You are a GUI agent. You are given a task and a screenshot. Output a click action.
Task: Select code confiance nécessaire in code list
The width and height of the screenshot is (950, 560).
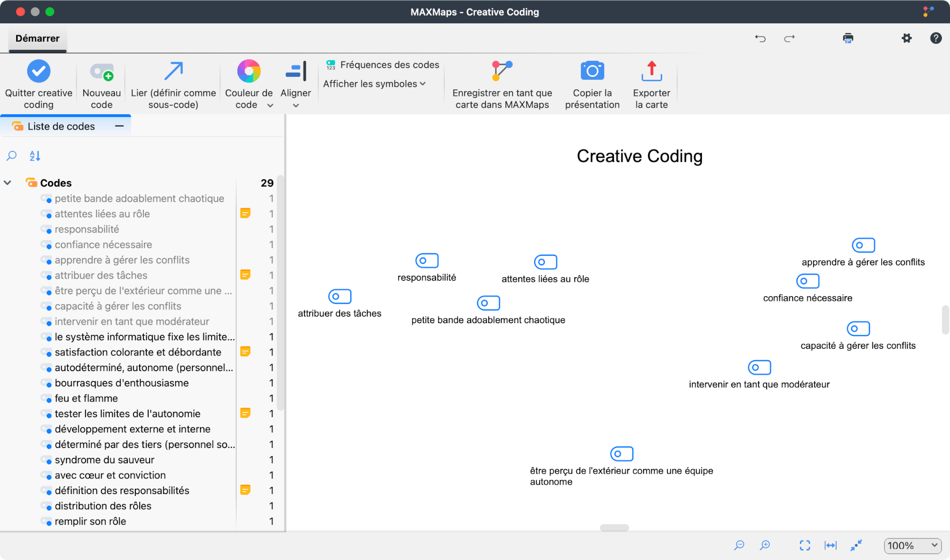tap(104, 244)
